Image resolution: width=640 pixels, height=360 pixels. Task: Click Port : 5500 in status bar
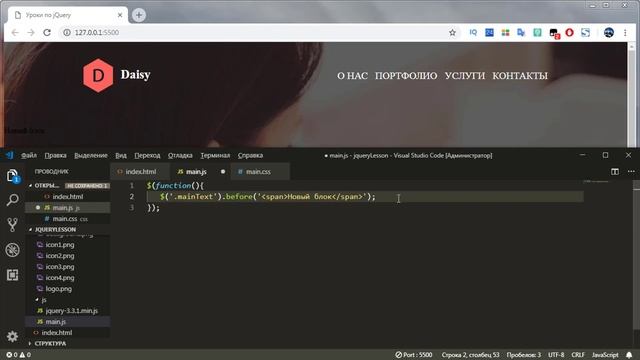coord(413,355)
